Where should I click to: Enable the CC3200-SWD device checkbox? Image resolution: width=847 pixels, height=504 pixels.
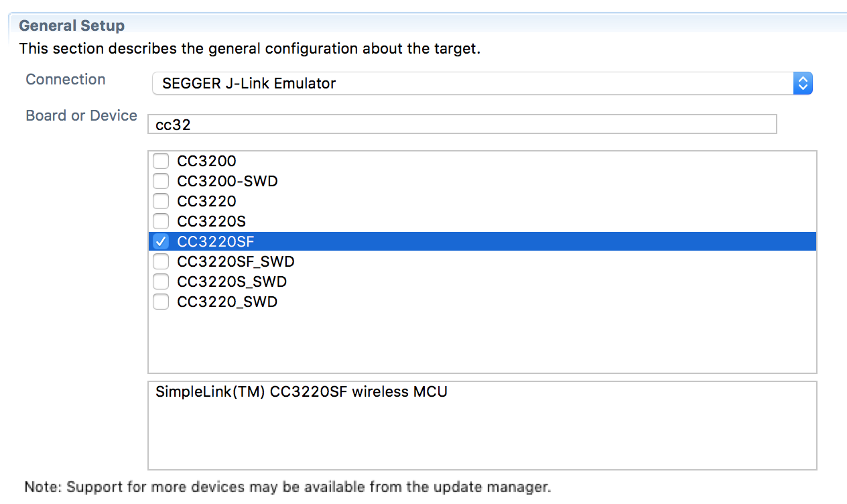161,181
